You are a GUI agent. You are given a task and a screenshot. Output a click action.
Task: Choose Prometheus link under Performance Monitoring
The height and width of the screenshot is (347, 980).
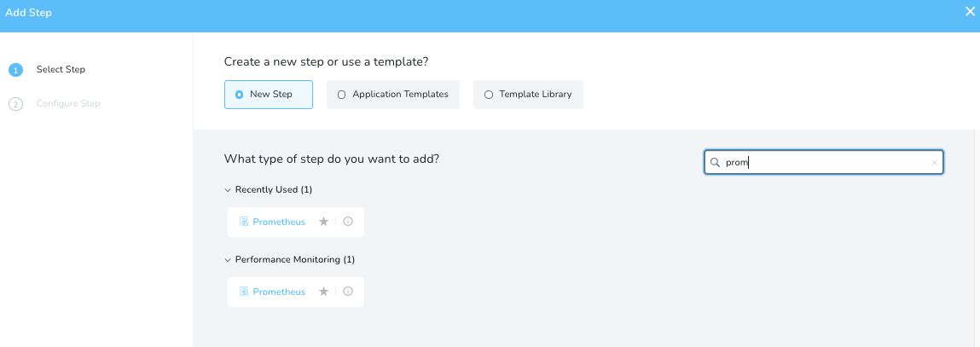[279, 292]
